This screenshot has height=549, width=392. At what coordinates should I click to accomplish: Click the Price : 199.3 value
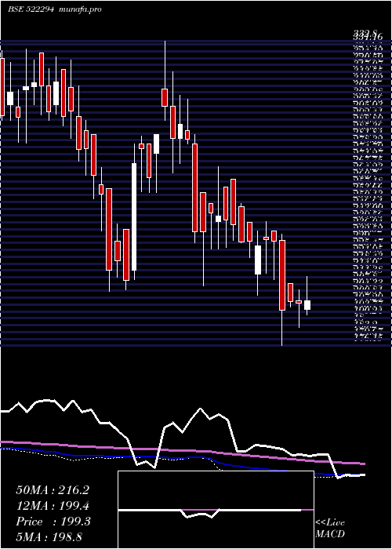(53, 522)
